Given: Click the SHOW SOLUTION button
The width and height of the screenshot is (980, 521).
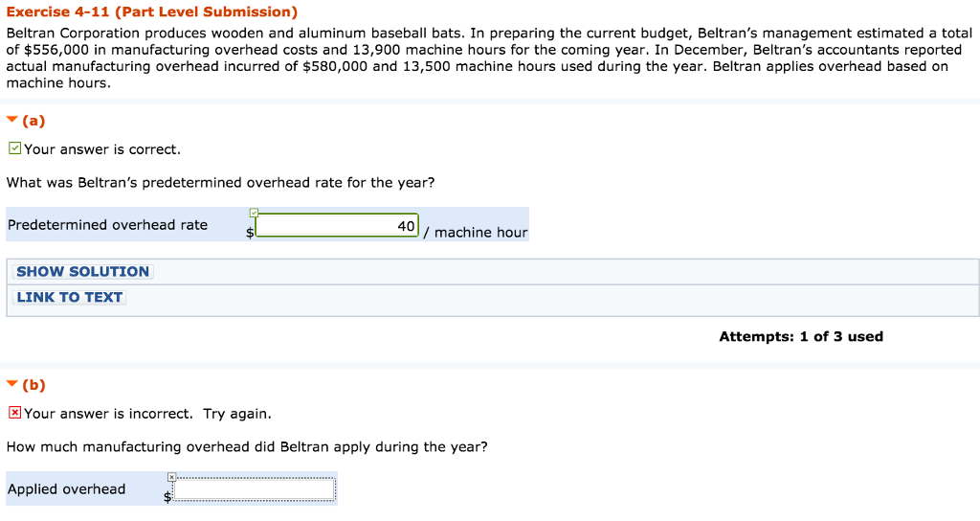Looking at the screenshot, I should [x=83, y=271].
